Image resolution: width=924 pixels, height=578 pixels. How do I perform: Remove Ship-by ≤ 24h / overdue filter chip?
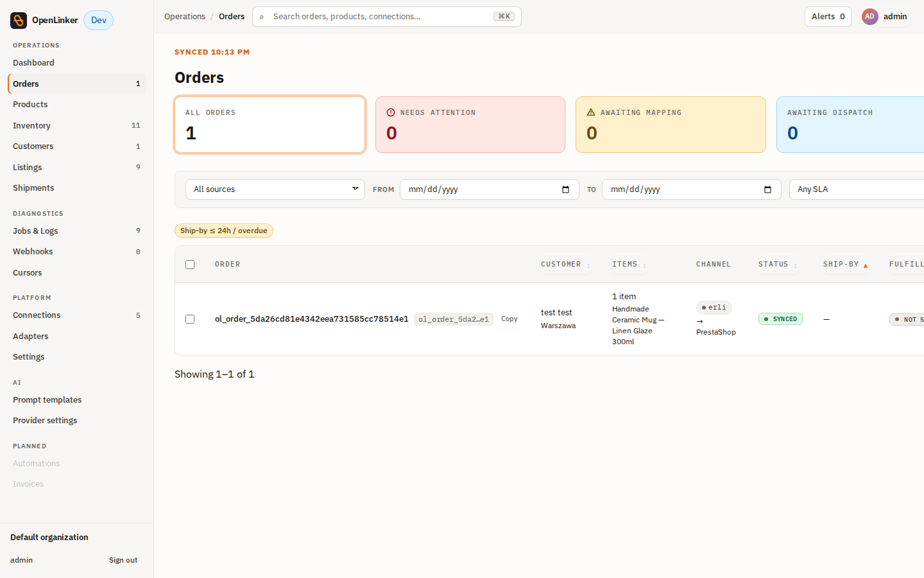click(x=224, y=231)
